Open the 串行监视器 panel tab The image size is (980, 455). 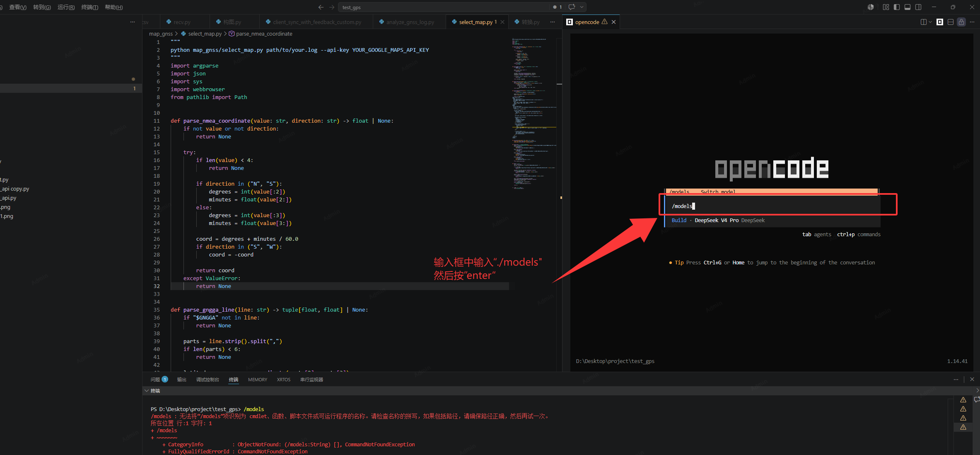[x=311, y=379]
